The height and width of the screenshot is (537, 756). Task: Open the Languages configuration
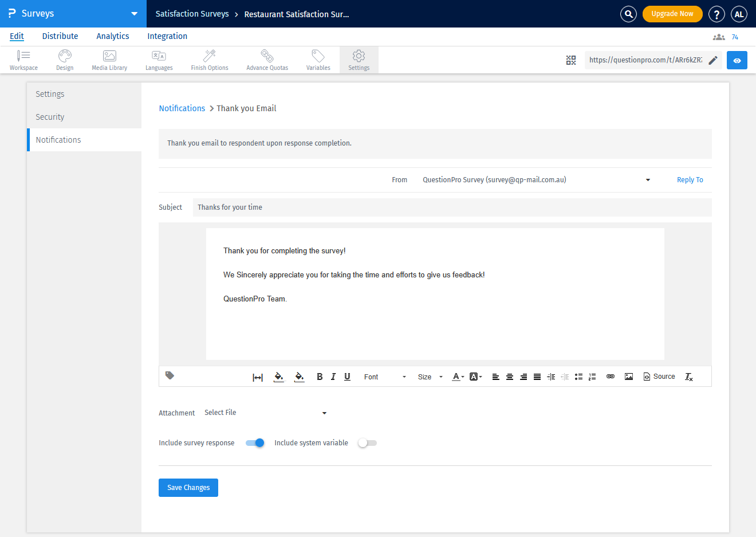[159, 60]
